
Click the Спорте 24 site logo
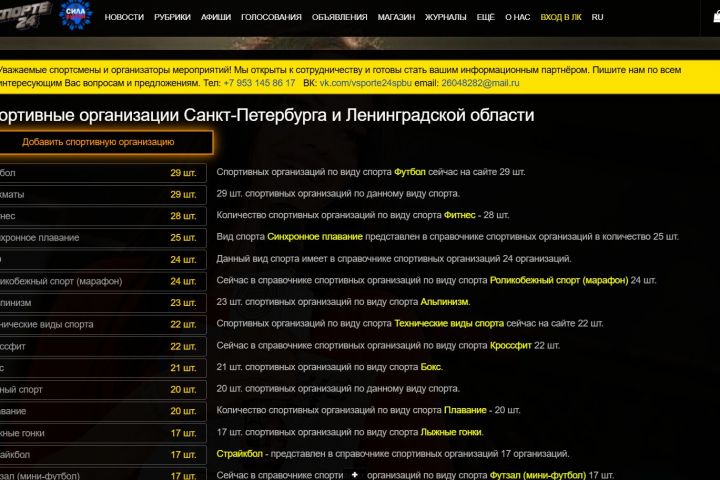24,15
